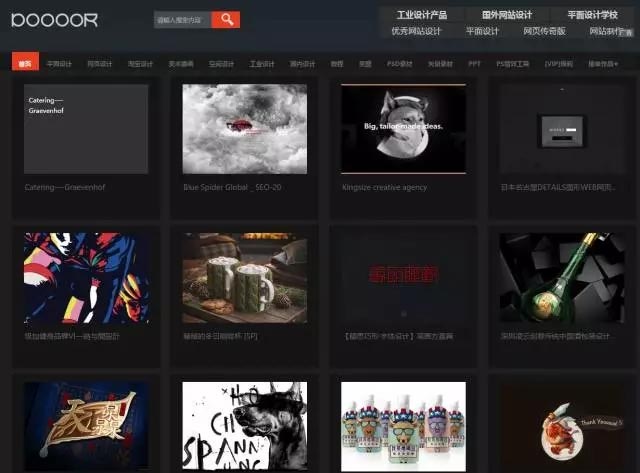The width and height of the screenshot is (640, 473).
Task: Expand the last nav menu with arrow
Action: coord(602,63)
